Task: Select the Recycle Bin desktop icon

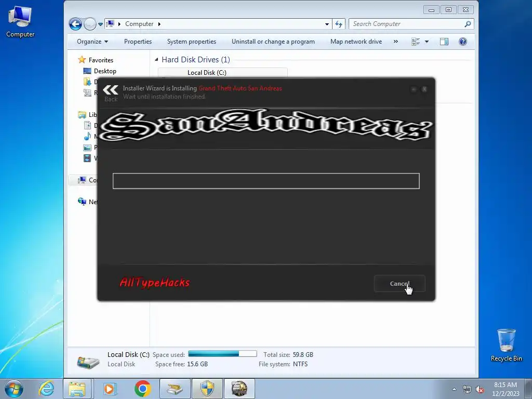Action: coord(506,345)
